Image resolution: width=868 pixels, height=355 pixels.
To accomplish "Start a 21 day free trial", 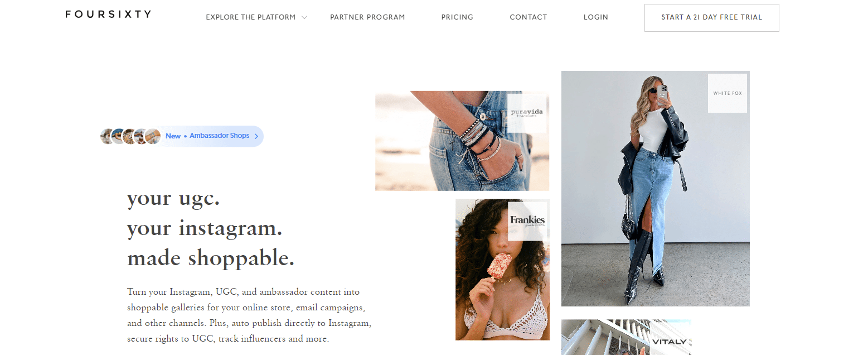I will [x=712, y=17].
